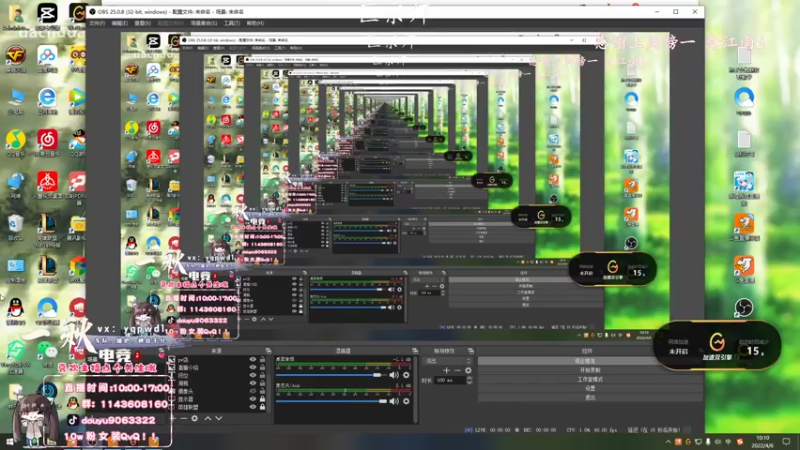Toggle visibility eye of 显示器 source

click(x=253, y=399)
